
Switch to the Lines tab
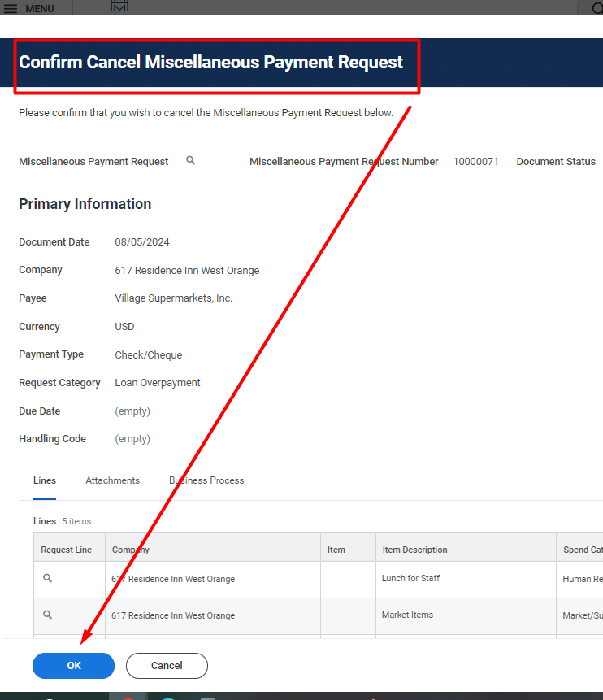point(45,480)
